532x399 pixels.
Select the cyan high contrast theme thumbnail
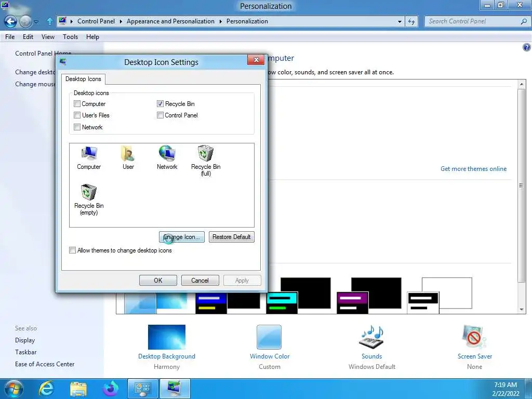[299, 295]
